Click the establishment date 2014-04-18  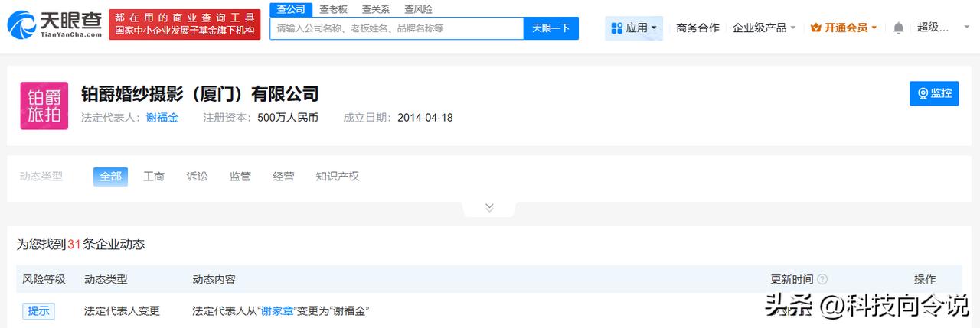(425, 118)
